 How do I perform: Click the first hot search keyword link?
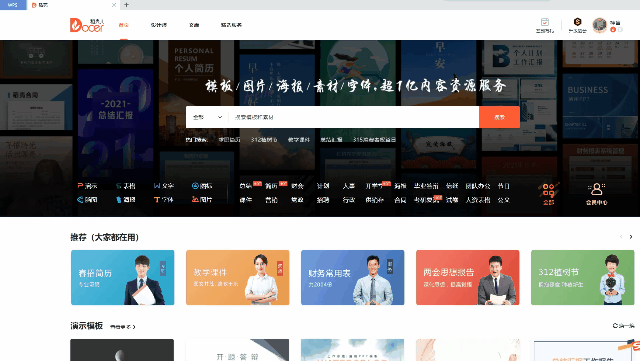pos(229,140)
